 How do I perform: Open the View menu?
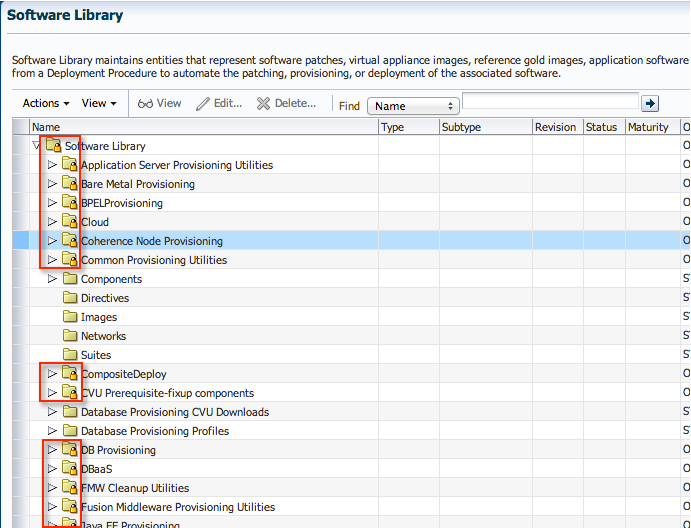pos(99,103)
